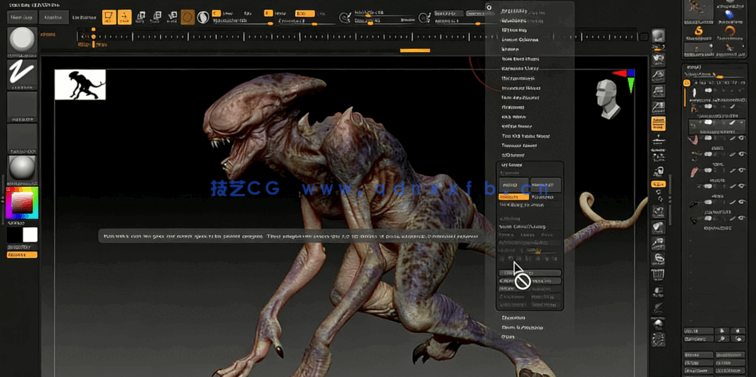Toggle Edit mode button in top shelf
Screen dimensions: 756x377
click(109, 17)
